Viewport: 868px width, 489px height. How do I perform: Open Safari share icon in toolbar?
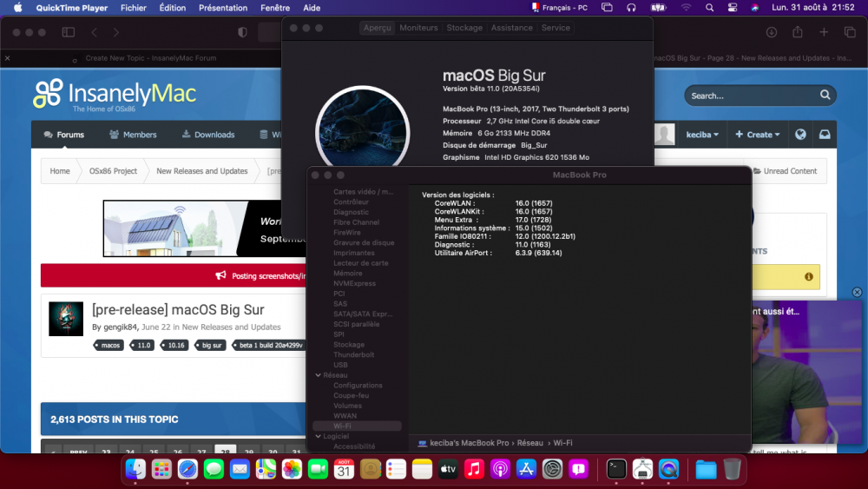click(797, 32)
